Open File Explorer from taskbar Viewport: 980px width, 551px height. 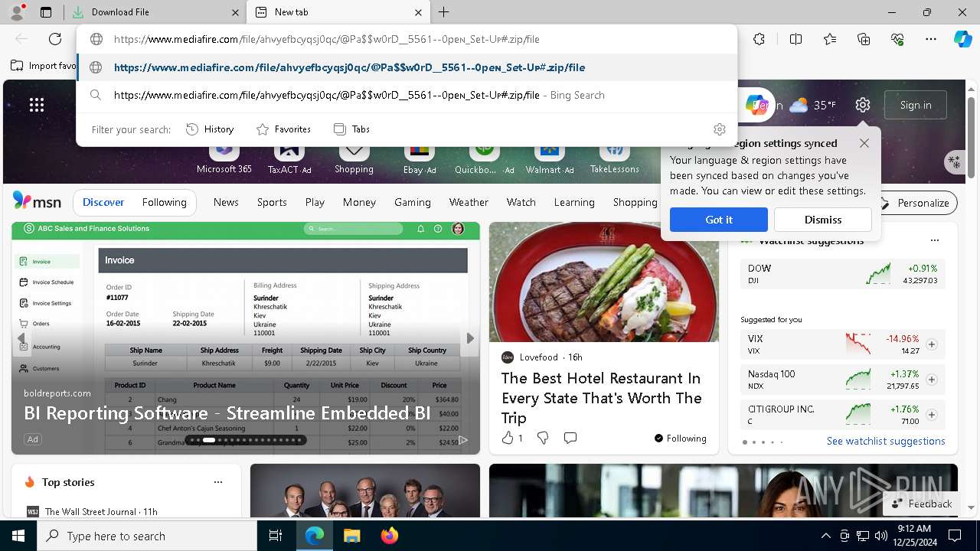pyautogui.click(x=351, y=536)
